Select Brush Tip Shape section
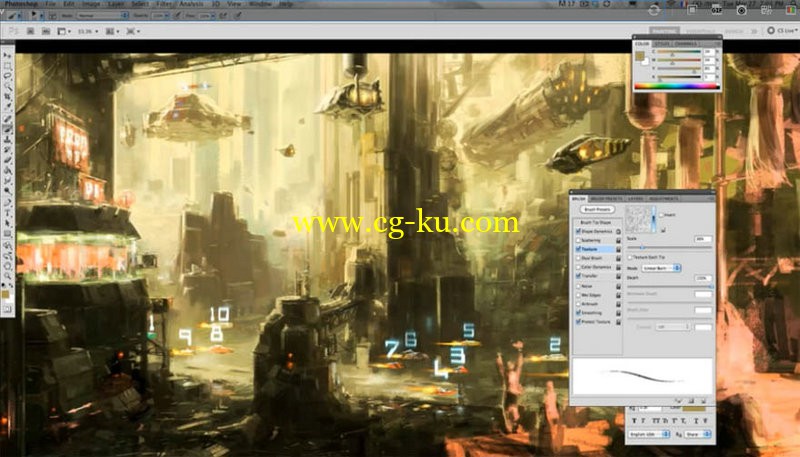 pyautogui.click(x=596, y=222)
